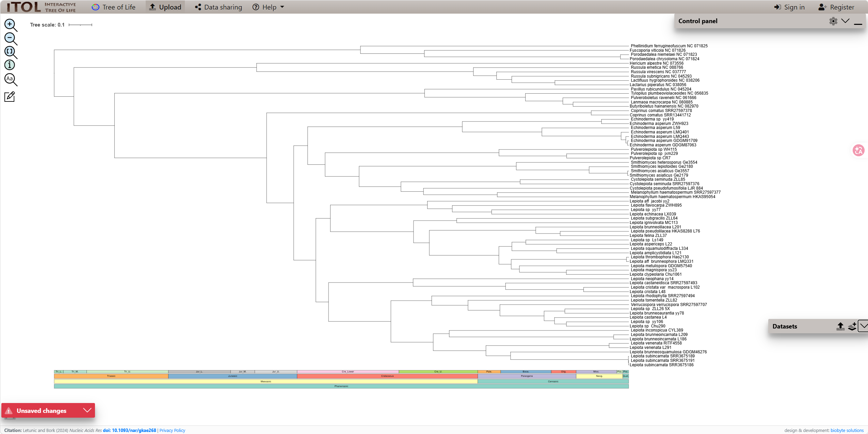Open the biobyte solutions link
The width and height of the screenshot is (868, 434).
847,430
